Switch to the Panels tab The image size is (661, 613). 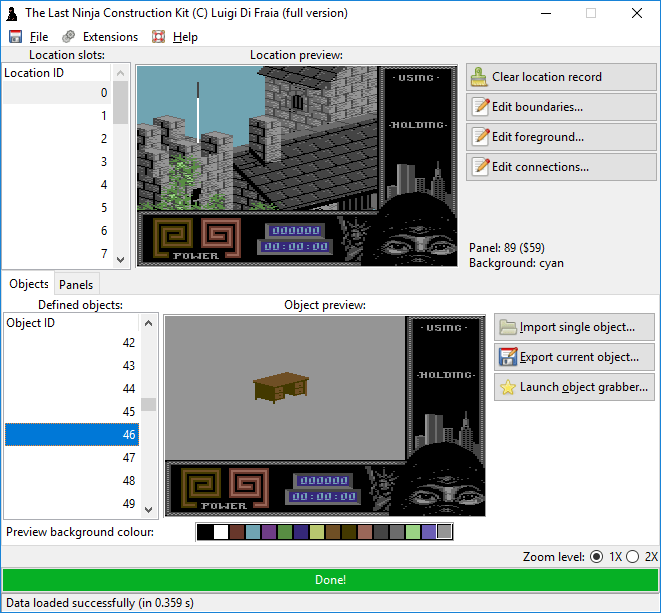pos(76,285)
